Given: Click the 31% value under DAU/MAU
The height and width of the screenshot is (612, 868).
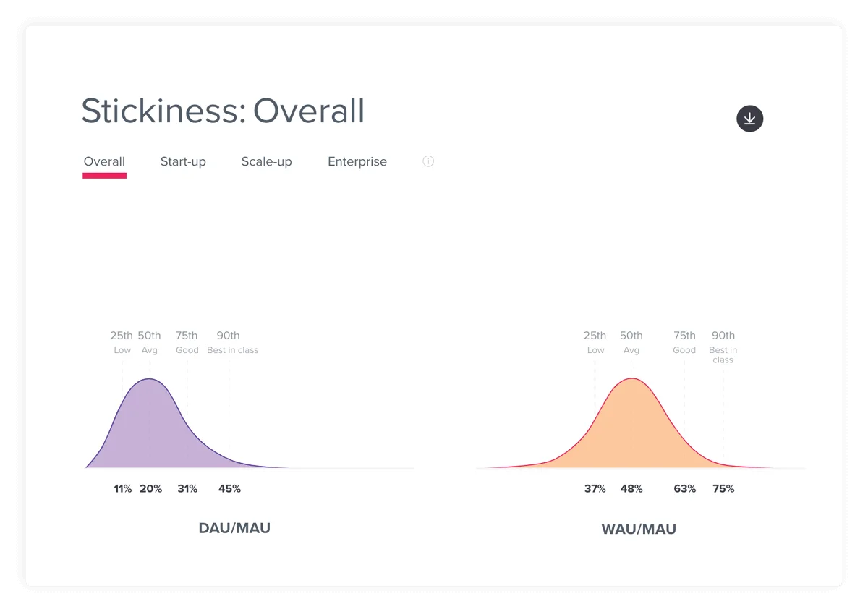Looking at the screenshot, I should pyautogui.click(x=187, y=489).
